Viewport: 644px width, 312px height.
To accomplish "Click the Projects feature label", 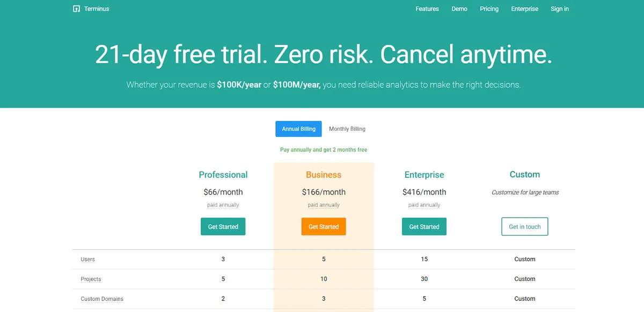I will click(90, 279).
